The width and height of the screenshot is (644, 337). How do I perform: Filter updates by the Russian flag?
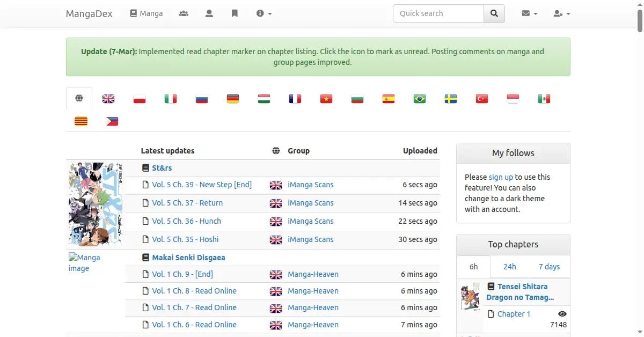tap(202, 99)
